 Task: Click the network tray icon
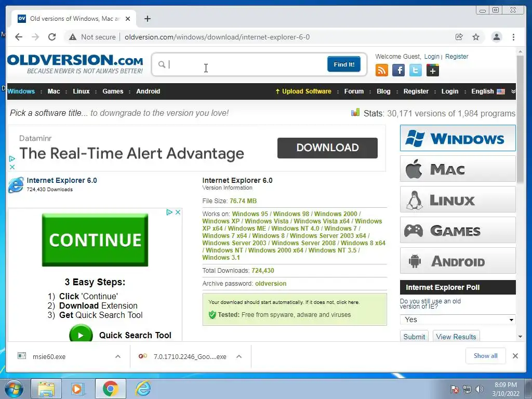(x=467, y=389)
